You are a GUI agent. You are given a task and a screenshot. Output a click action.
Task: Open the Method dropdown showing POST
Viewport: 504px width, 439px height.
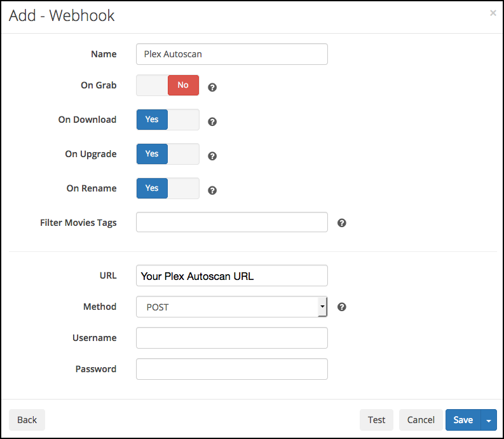231,307
